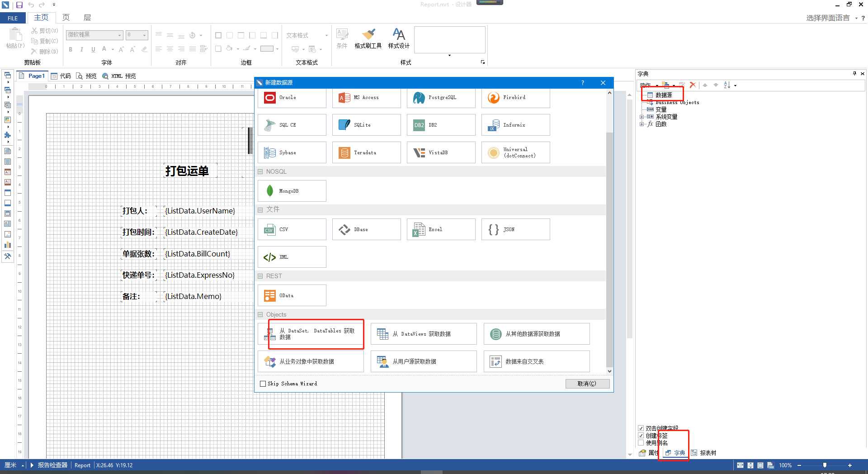Pick the DBase file source
The image size is (868, 474).
click(366, 229)
